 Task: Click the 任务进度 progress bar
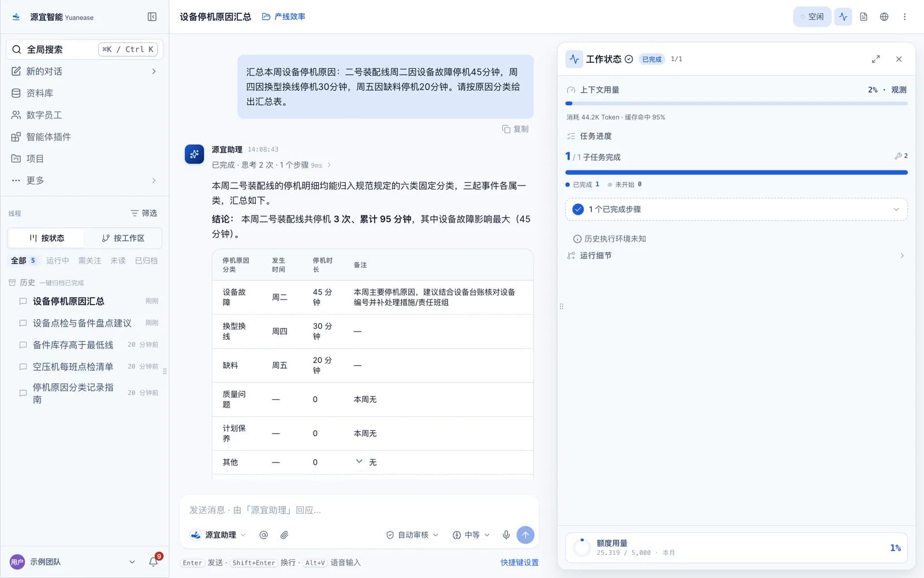click(x=736, y=172)
